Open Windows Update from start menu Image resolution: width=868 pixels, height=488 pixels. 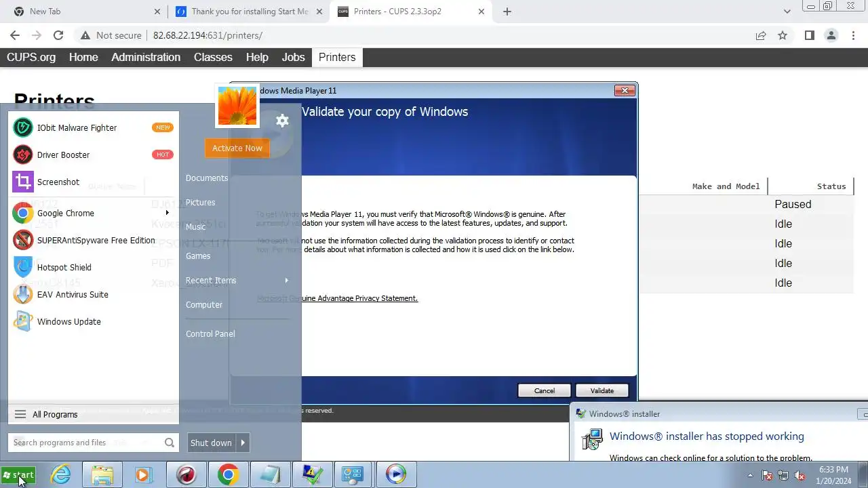point(93,321)
